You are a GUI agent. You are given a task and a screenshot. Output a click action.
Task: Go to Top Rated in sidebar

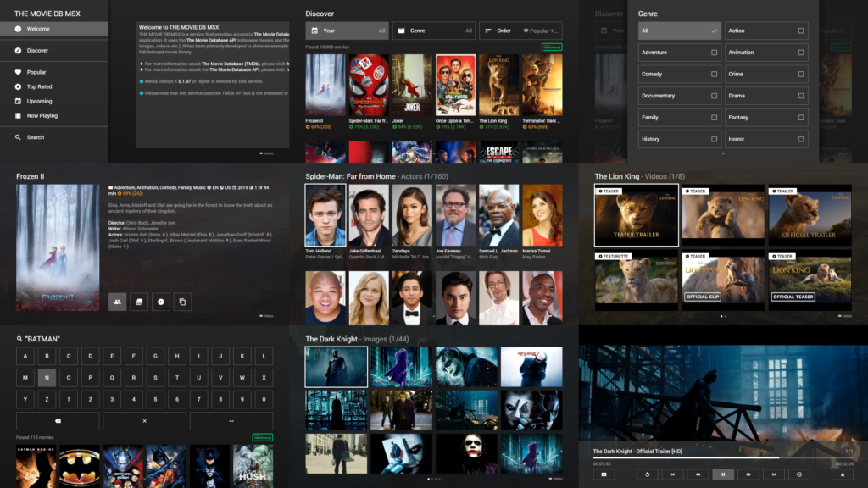(x=39, y=86)
